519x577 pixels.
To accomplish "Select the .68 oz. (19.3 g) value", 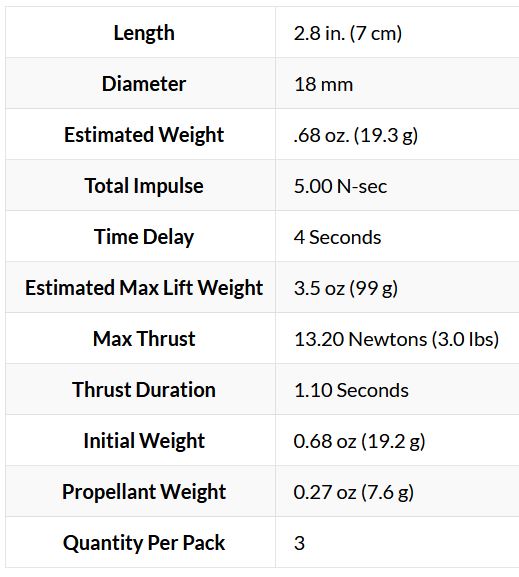I will tap(356, 135).
